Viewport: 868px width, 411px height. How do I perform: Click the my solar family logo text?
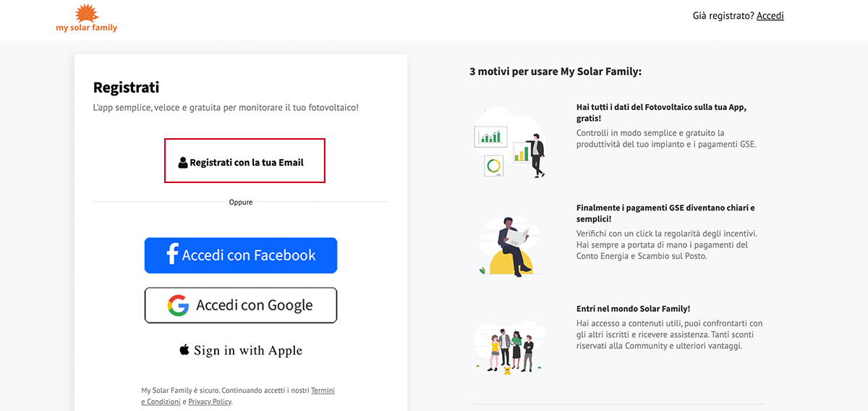point(87,27)
